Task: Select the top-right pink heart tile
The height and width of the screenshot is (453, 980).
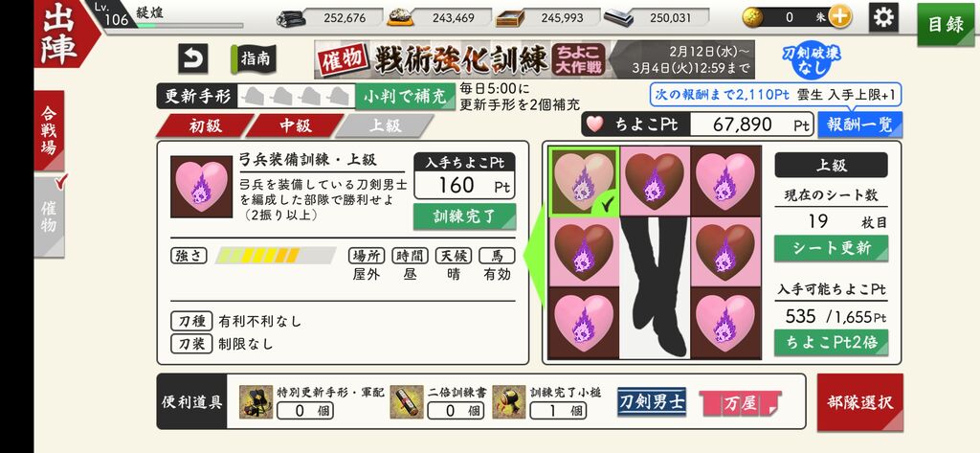Action: coord(725,181)
